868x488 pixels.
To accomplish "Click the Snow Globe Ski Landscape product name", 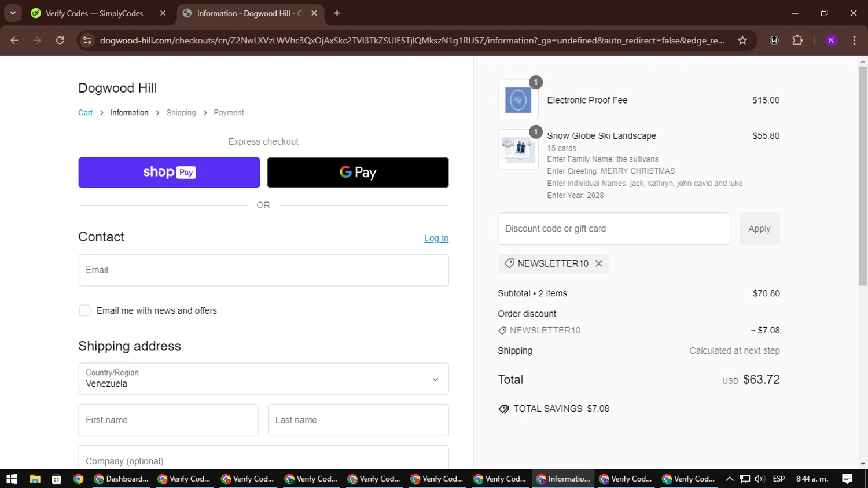I will 601,136.
